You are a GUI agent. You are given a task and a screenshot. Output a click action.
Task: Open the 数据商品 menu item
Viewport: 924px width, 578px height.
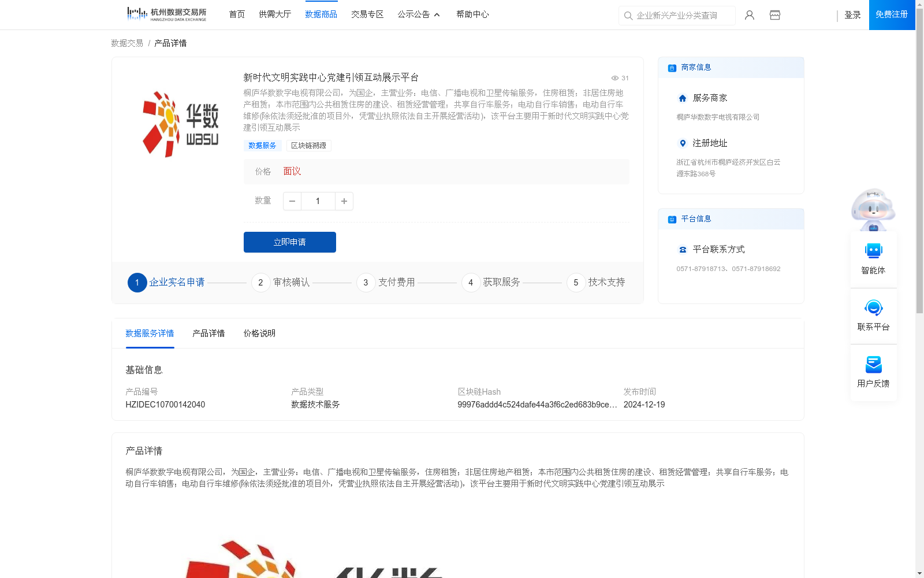pos(321,14)
